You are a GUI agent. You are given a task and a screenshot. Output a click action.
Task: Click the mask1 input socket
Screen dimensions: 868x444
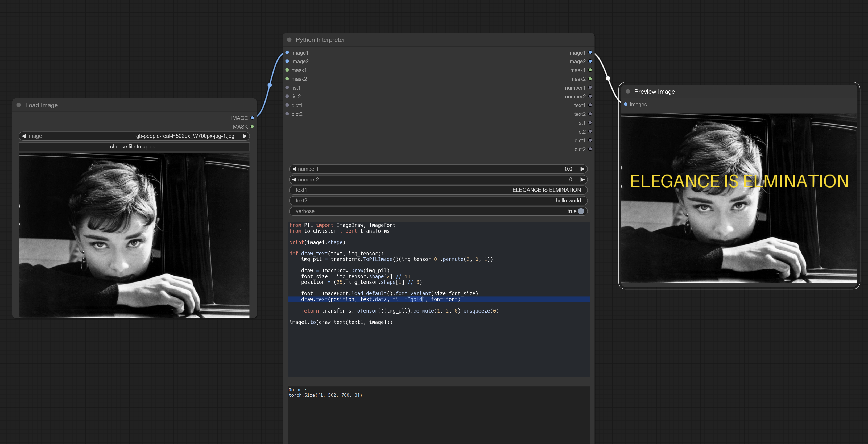(x=287, y=70)
